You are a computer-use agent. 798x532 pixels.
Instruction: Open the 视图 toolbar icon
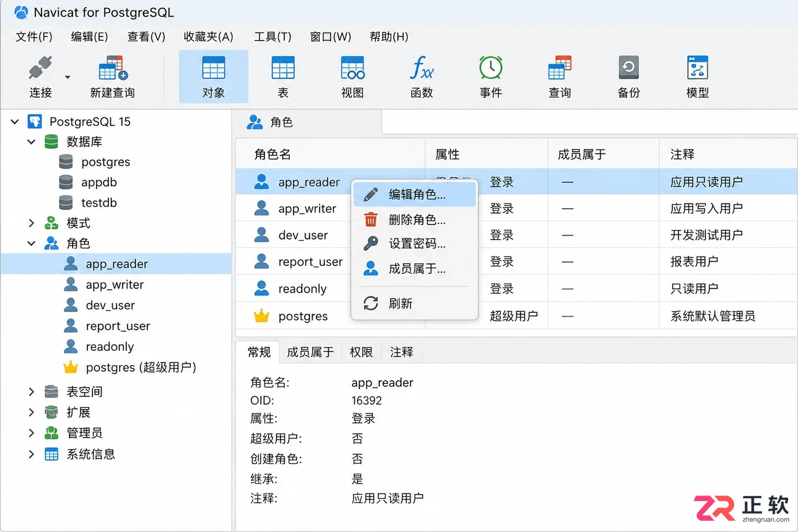point(352,68)
